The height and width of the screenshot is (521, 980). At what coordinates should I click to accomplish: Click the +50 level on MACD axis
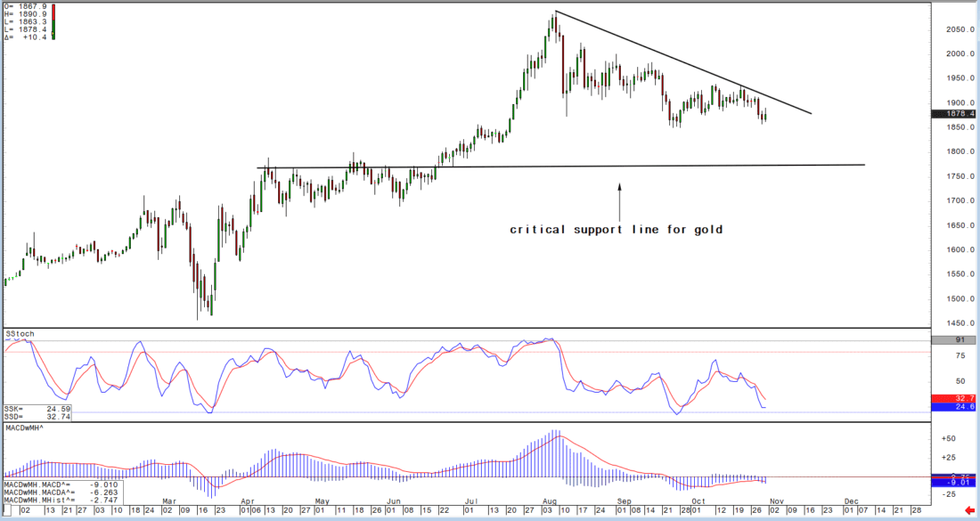click(x=948, y=439)
